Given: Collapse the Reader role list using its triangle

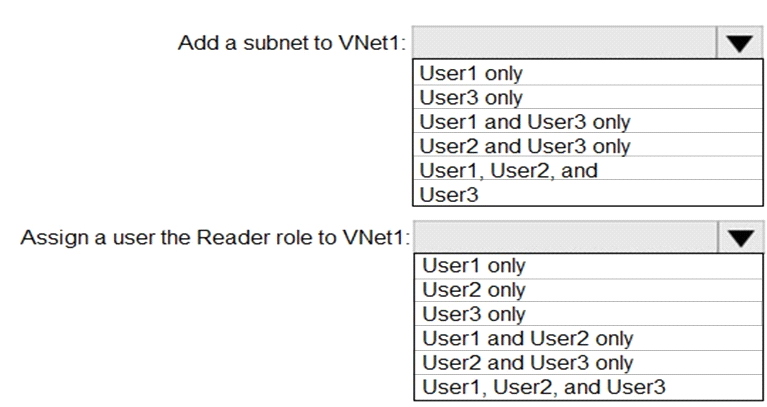Looking at the screenshot, I should [x=741, y=238].
